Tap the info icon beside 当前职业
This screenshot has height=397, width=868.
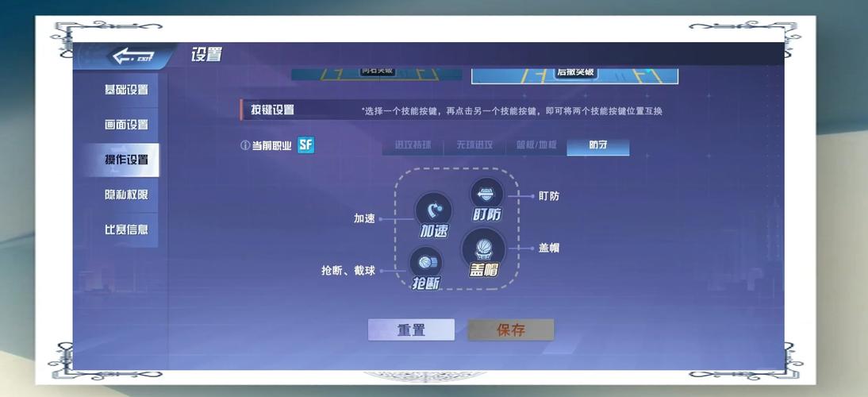tap(245, 146)
